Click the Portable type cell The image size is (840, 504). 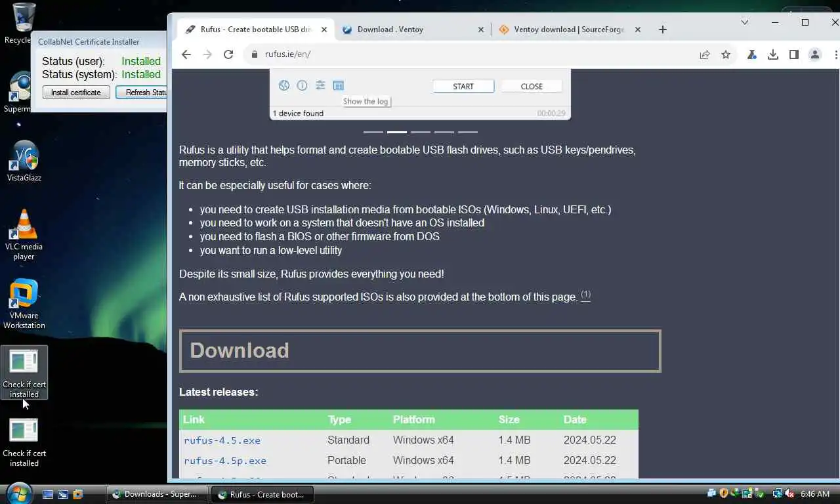point(346,460)
